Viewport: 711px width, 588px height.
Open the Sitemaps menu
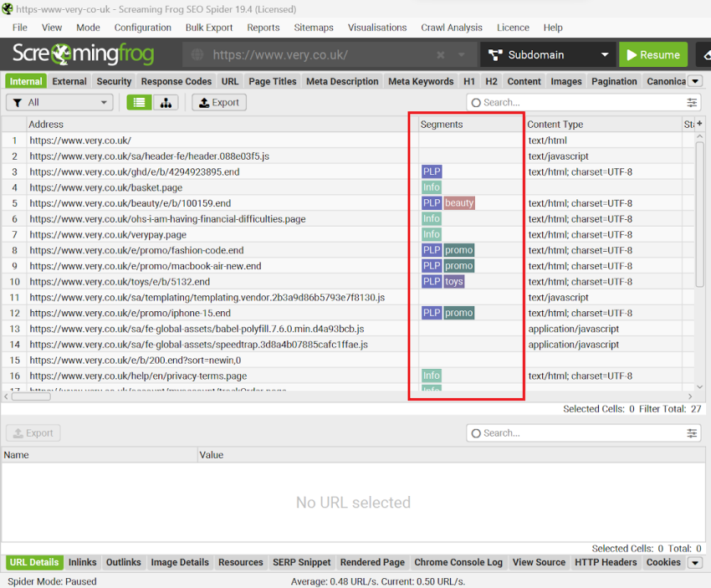tap(314, 28)
